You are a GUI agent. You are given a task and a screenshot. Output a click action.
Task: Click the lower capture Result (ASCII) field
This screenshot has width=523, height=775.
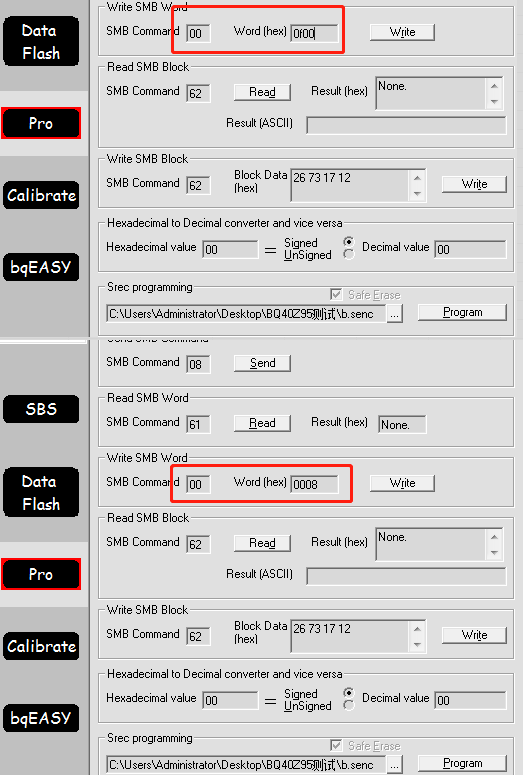[x=406, y=576]
